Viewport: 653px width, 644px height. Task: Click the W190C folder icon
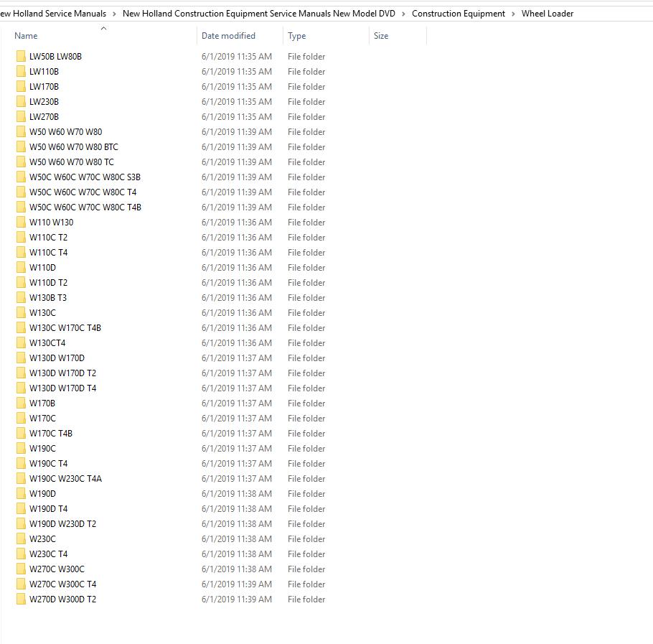tap(21, 448)
